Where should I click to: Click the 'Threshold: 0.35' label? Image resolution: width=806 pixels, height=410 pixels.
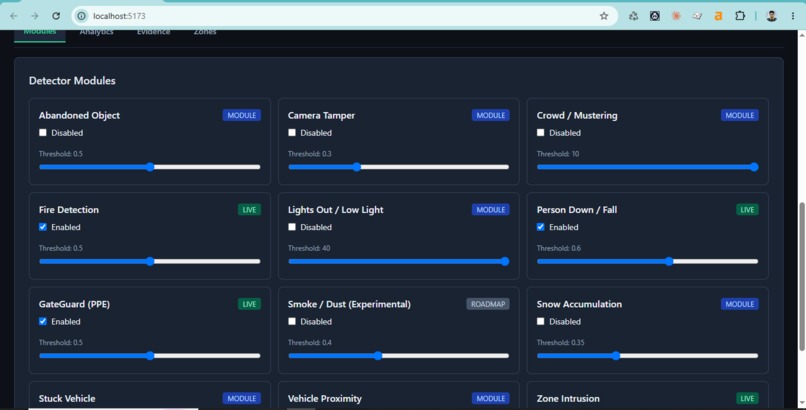click(560, 342)
